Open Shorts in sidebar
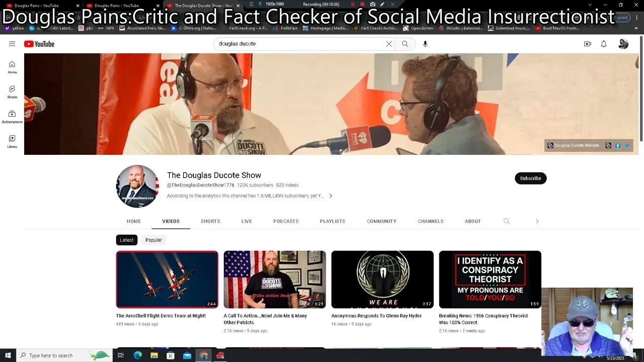The height and width of the screenshot is (362, 644). (12, 92)
